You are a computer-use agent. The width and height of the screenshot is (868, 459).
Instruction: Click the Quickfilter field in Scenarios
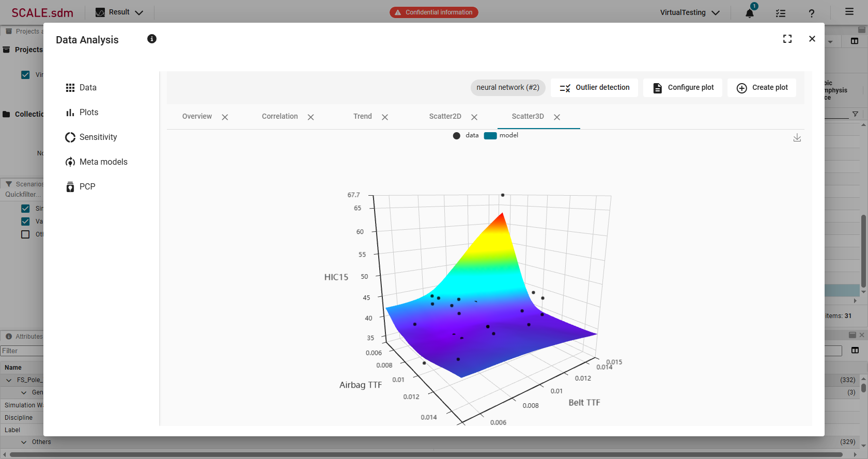coord(23,195)
